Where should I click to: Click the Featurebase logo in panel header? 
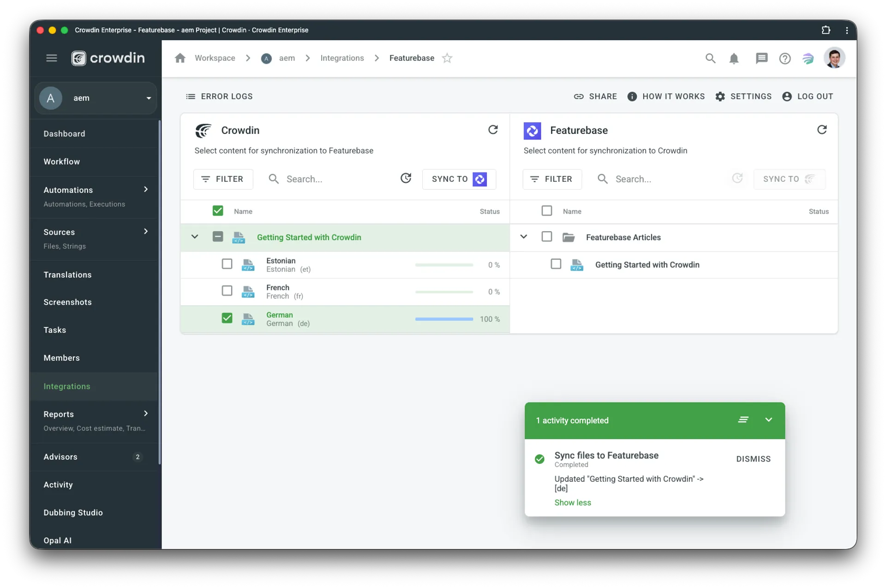click(532, 131)
